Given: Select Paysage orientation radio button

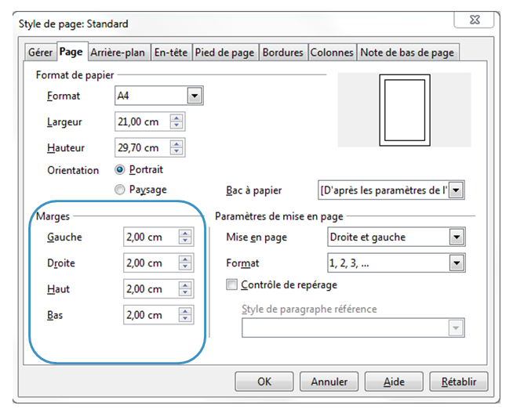Looking at the screenshot, I should [120, 190].
